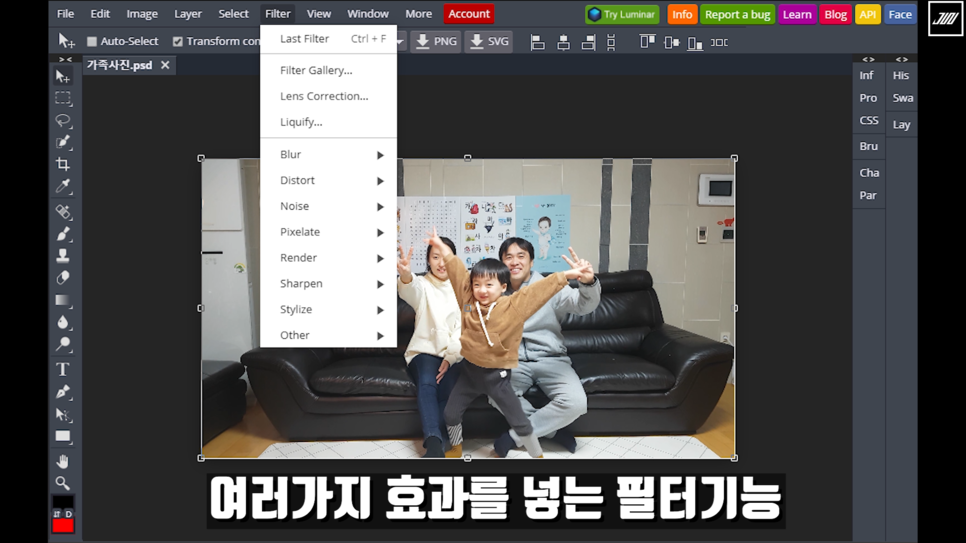
Task: Select the Dodge tool
Action: click(63, 345)
